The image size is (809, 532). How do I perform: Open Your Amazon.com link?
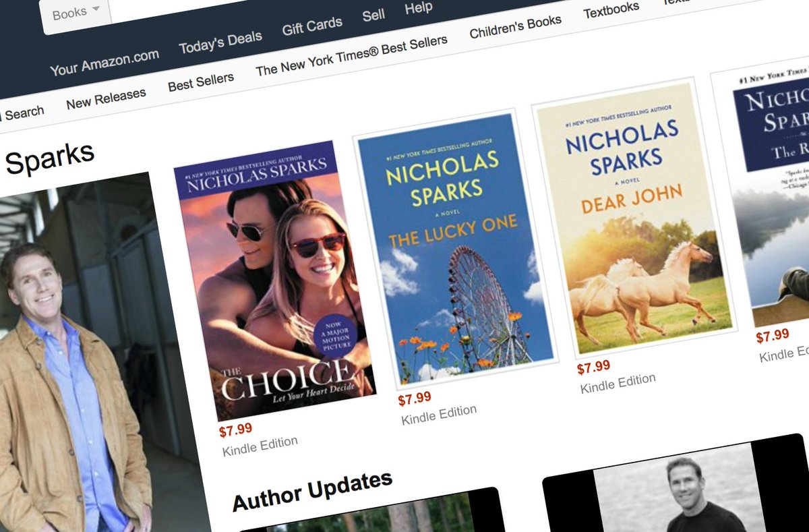[x=104, y=62]
